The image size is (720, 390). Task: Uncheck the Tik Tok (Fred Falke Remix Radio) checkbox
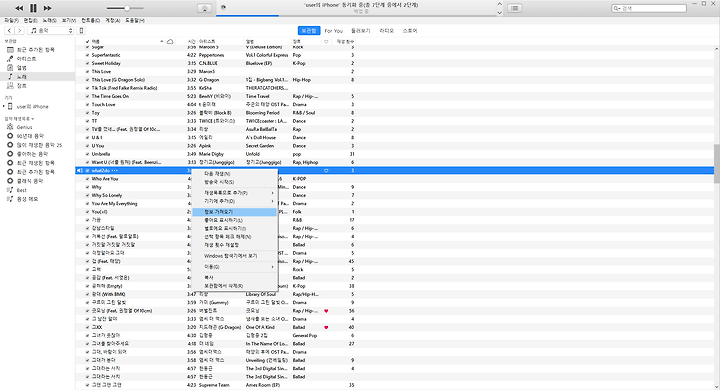pos(87,88)
